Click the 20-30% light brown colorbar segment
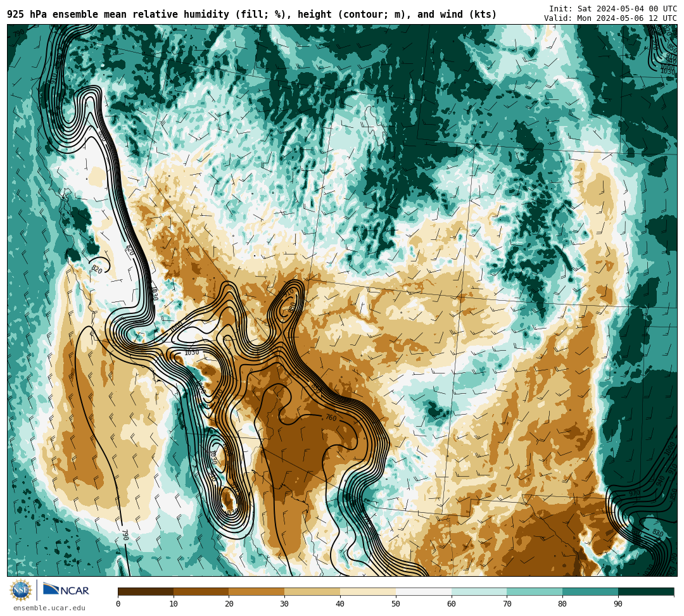The height and width of the screenshot is (616, 684). (x=256, y=591)
